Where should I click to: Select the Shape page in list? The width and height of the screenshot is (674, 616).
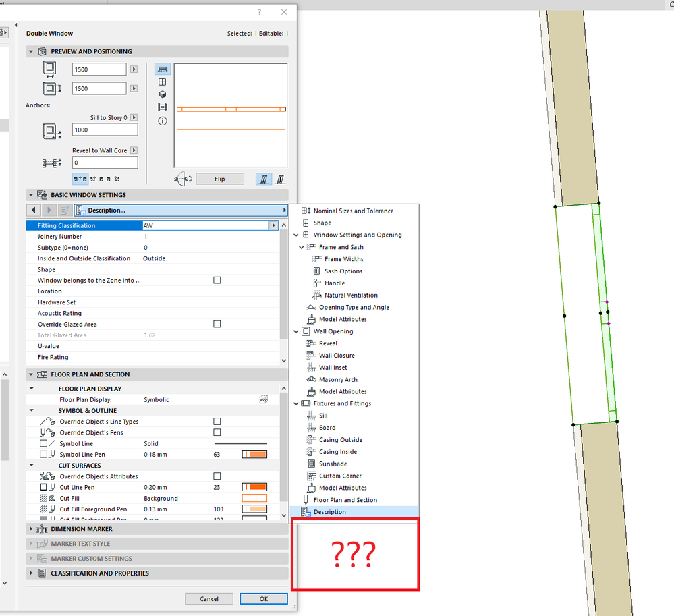[322, 223]
